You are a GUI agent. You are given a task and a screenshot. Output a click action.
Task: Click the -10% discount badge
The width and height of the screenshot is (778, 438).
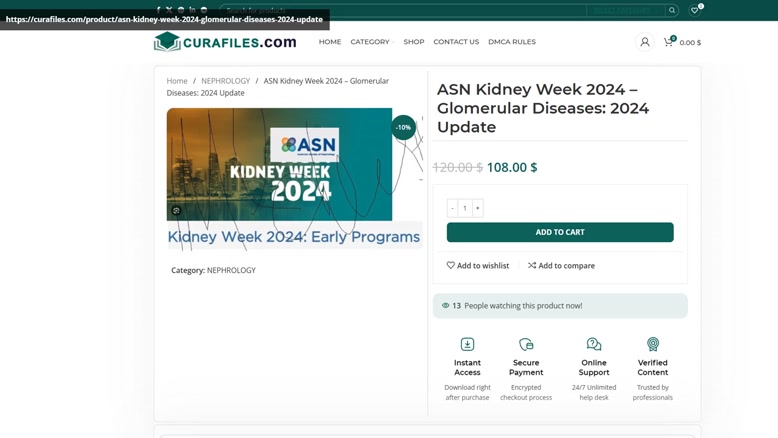coord(403,127)
